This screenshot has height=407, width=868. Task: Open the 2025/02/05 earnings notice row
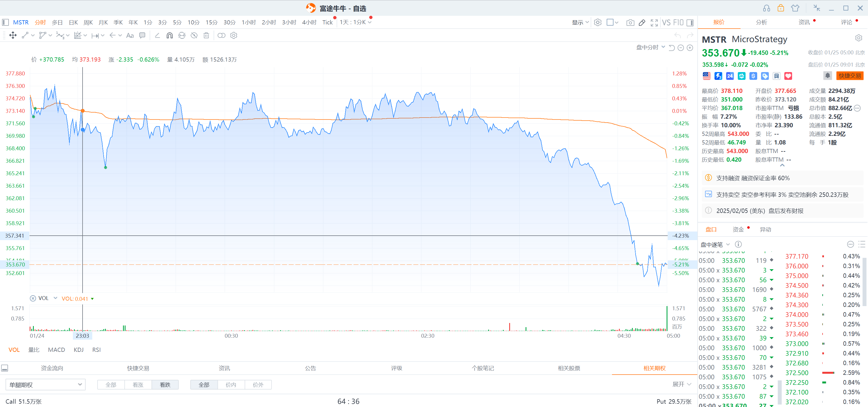point(782,211)
